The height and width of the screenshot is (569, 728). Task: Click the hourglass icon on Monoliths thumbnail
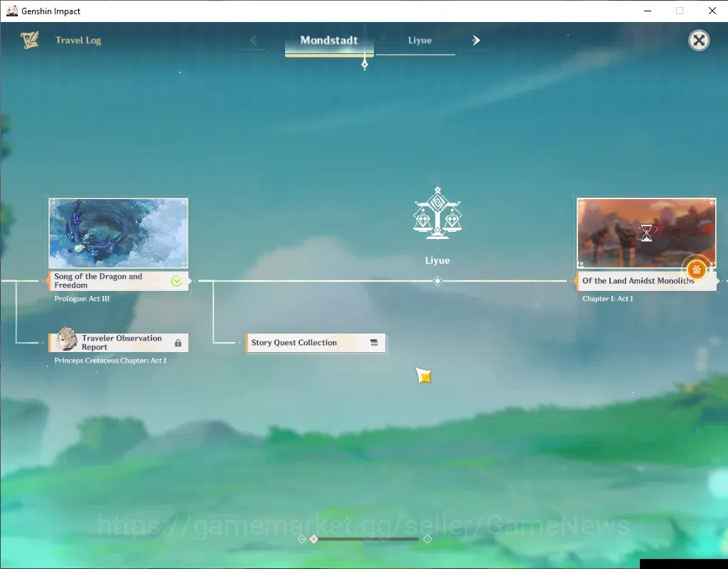point(646,233)
